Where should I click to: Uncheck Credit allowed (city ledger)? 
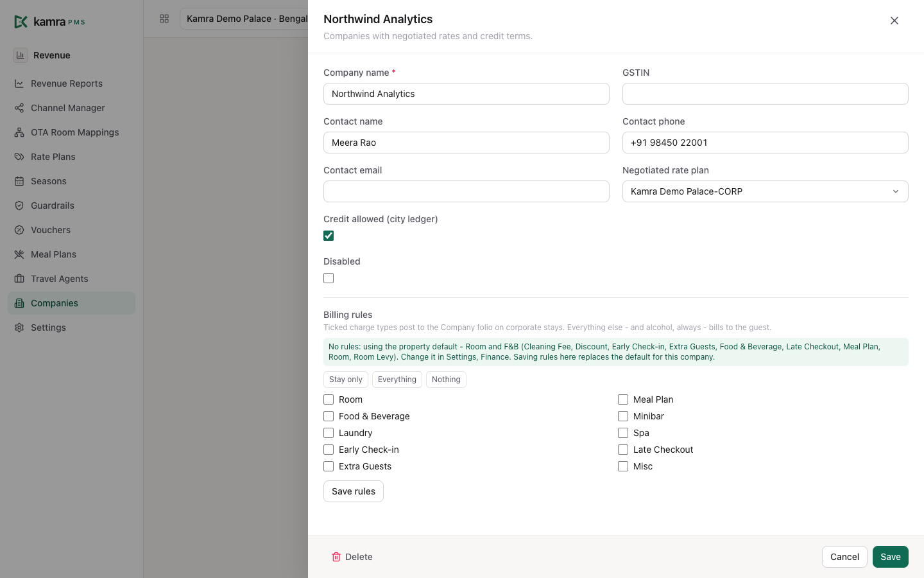(329, 236)
